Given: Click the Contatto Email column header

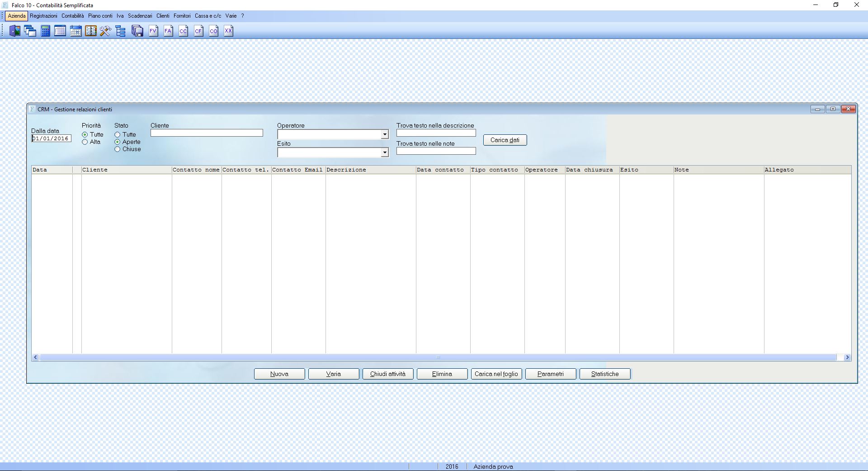Looking at the screenshot, I should pyautogui.click(x=298, y=170).
